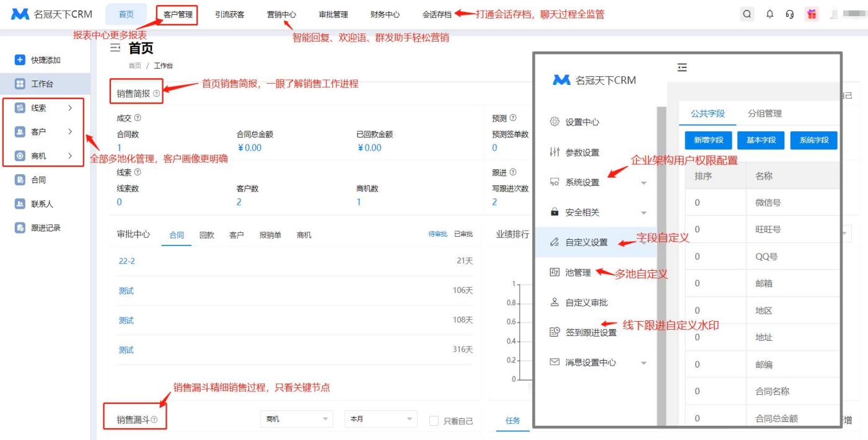Click the 邮编 field name cell

tap(792, 364)
